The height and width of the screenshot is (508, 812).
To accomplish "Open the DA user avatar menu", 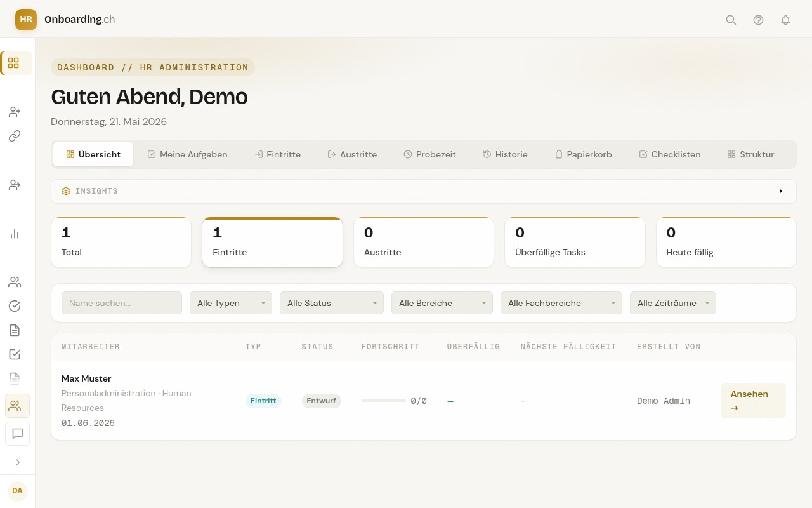I will coord(18,491).
